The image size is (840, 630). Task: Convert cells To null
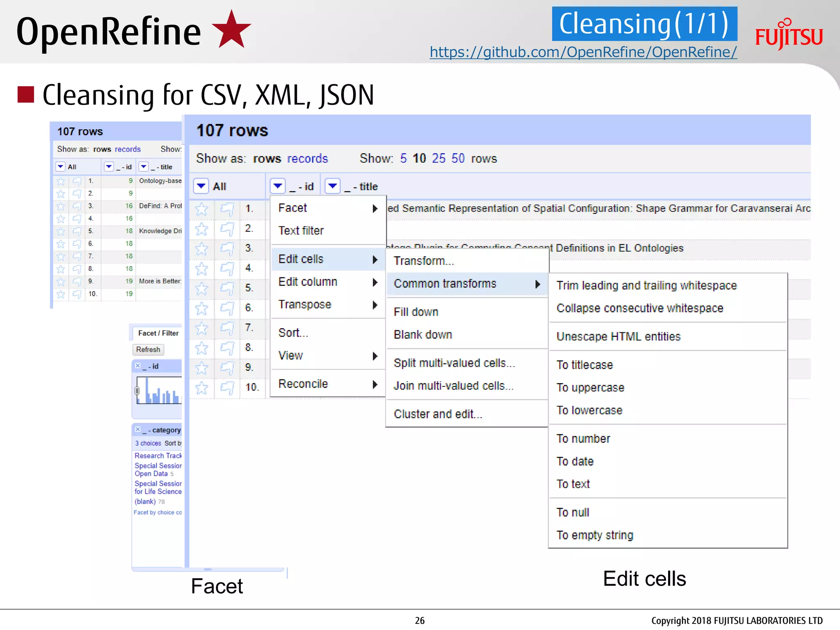point(668,513)
